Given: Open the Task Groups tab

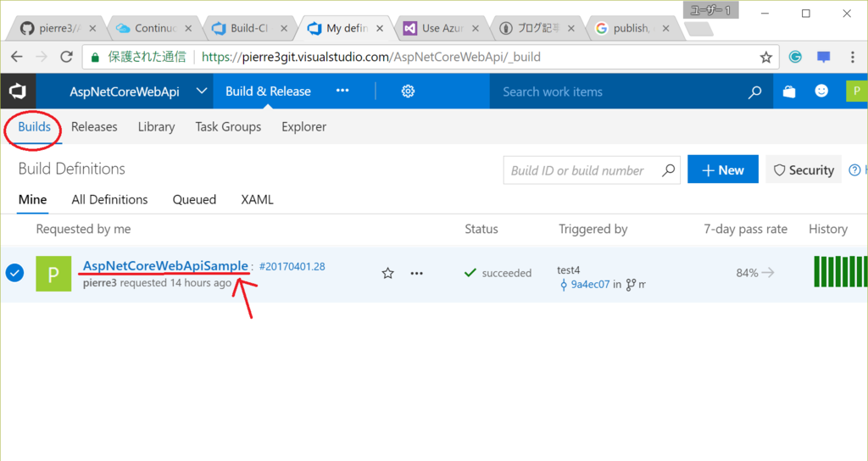Looking at the screenshot, I should pyautogui.click(x=228, y=127).
